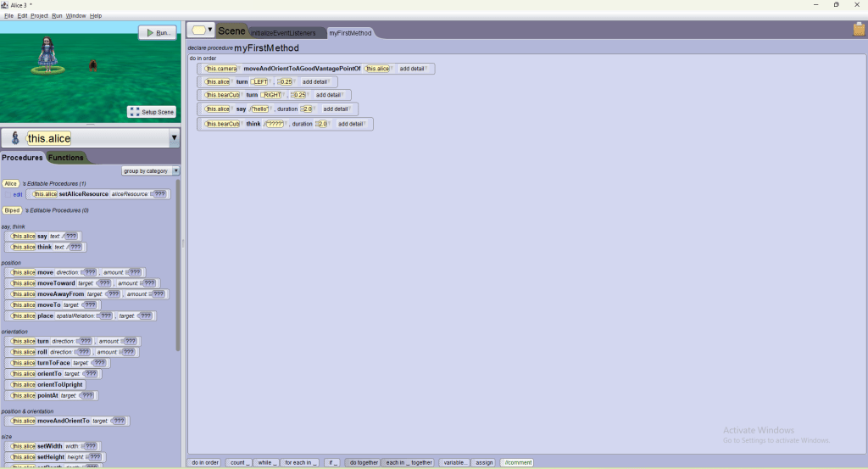Expand the this.alice object dropdown arrow

174,138
